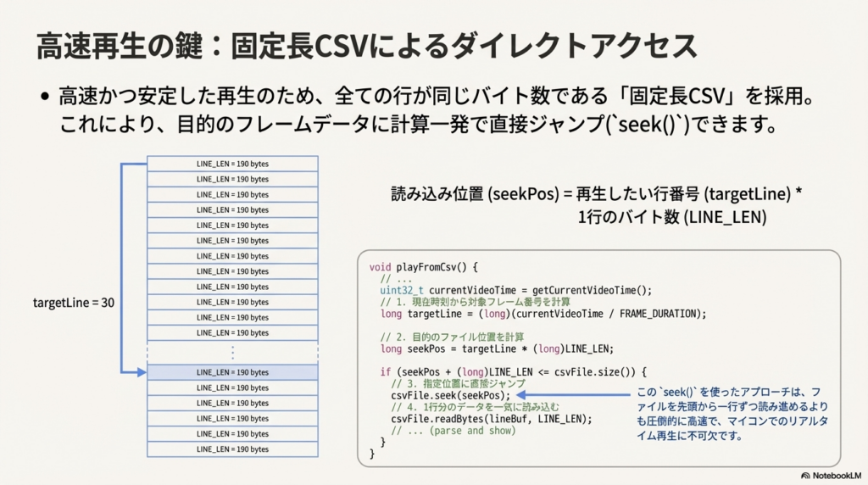Click the arrowhead pointing to the highlighted row
The image size is (868, 485).
141,372
